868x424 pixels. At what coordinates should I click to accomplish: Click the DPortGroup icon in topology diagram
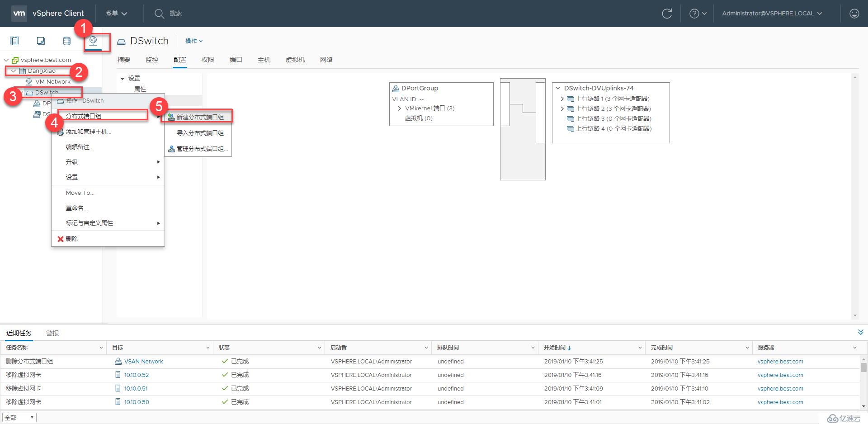click(x=396, y=89)
